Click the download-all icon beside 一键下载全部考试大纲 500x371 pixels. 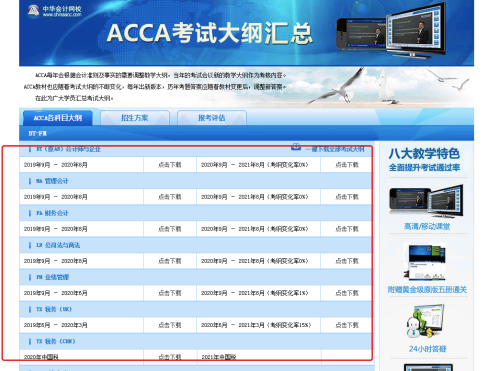coord(296,146)
